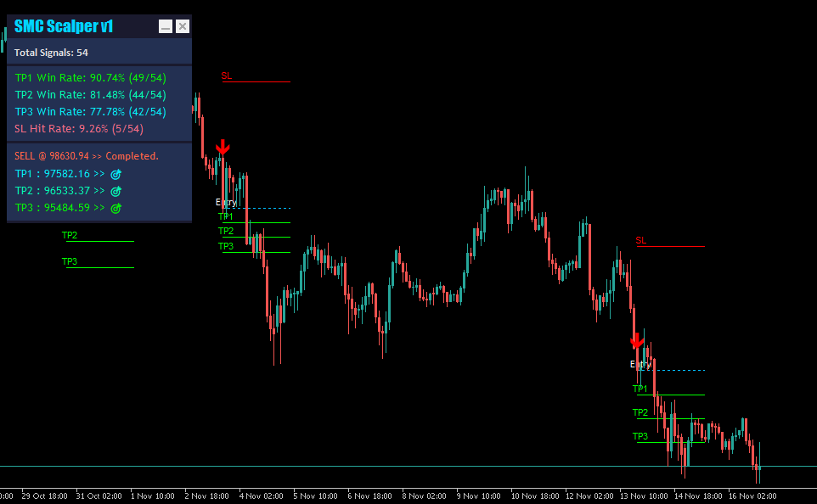817x504 pixels.
Task: Click the TP2 target icon in panel
Action: click(x=116, y=191)
